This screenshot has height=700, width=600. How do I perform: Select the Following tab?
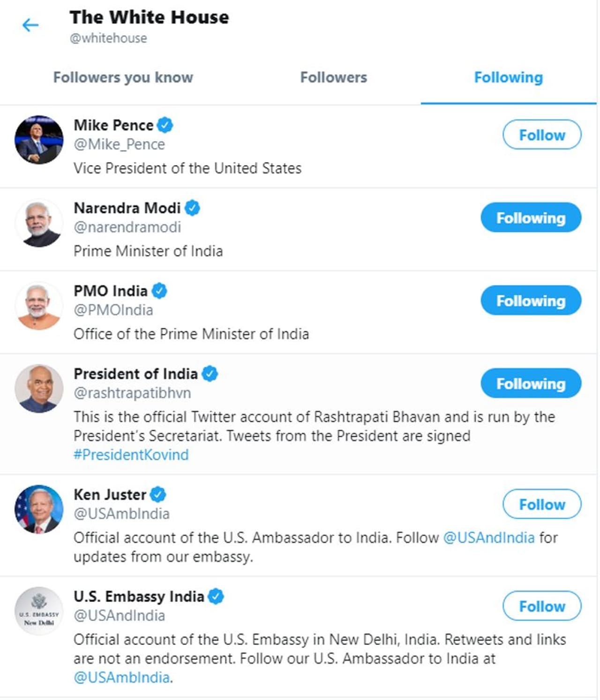coord(508,77)
